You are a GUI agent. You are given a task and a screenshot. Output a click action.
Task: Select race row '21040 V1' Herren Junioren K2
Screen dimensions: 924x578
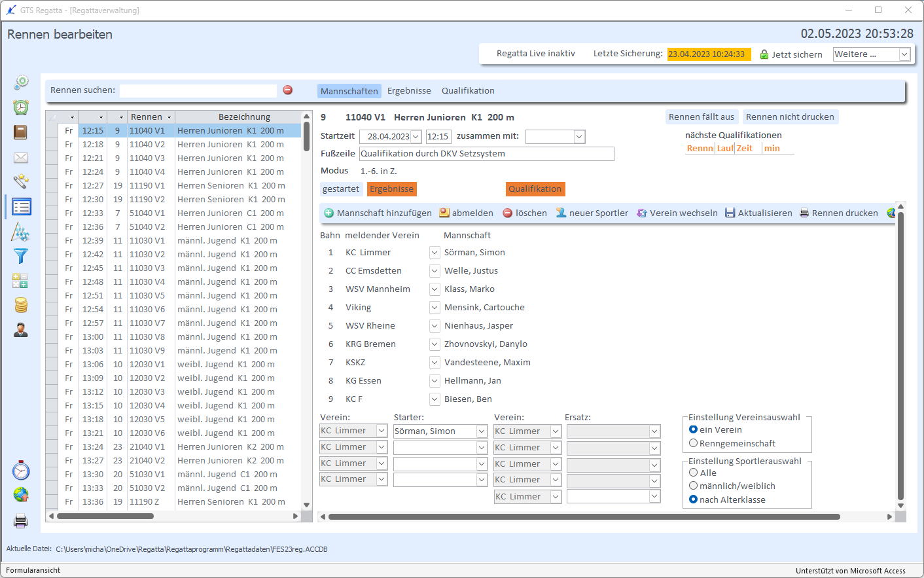173,446
